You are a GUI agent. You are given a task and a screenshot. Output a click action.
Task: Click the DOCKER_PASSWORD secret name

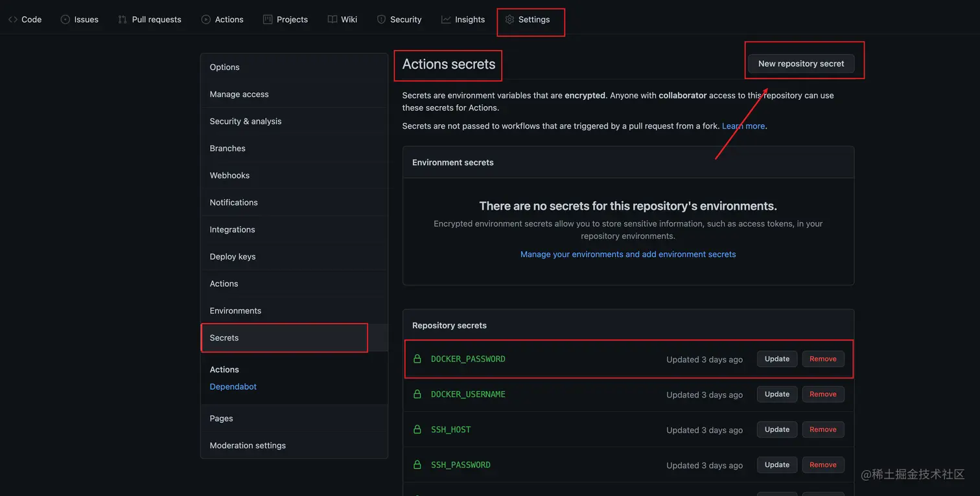[468, 359]
